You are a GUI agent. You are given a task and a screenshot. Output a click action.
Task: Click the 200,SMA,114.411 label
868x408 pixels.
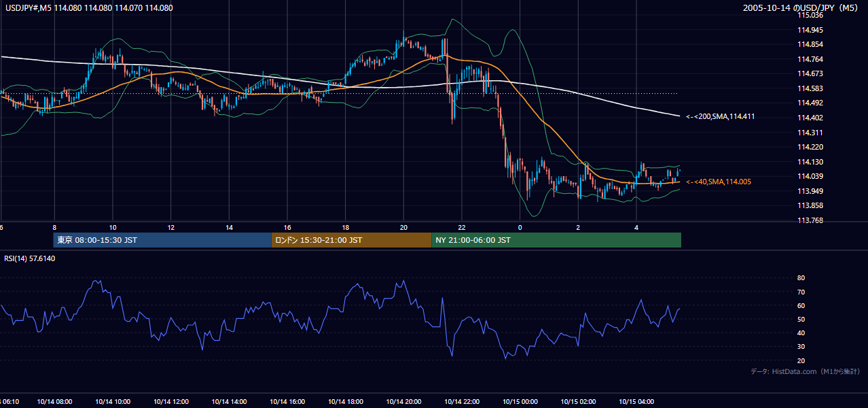click(x=720, y=117)
